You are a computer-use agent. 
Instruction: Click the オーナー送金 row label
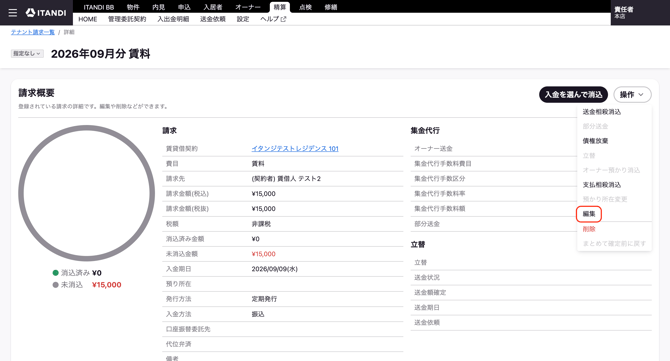click(433, 149)
